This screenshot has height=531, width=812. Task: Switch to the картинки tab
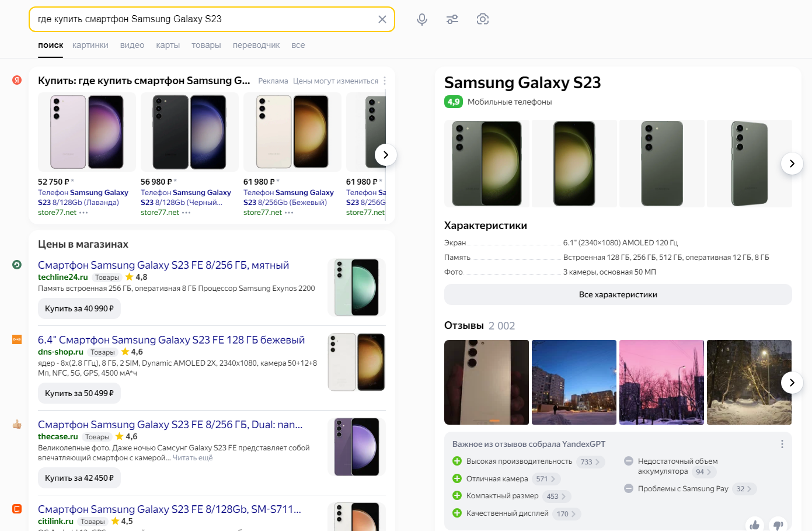[90, 45]
